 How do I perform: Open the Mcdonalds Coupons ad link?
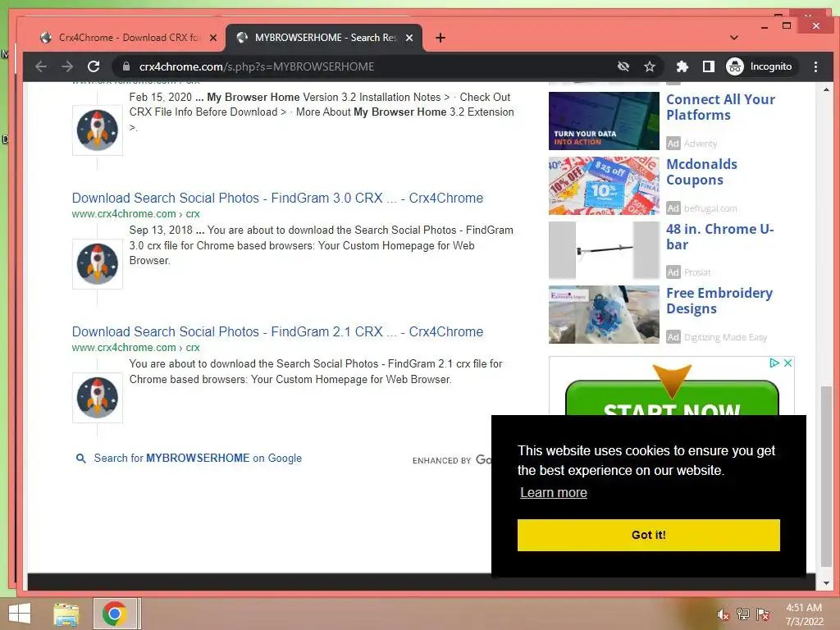coord(701,172)
